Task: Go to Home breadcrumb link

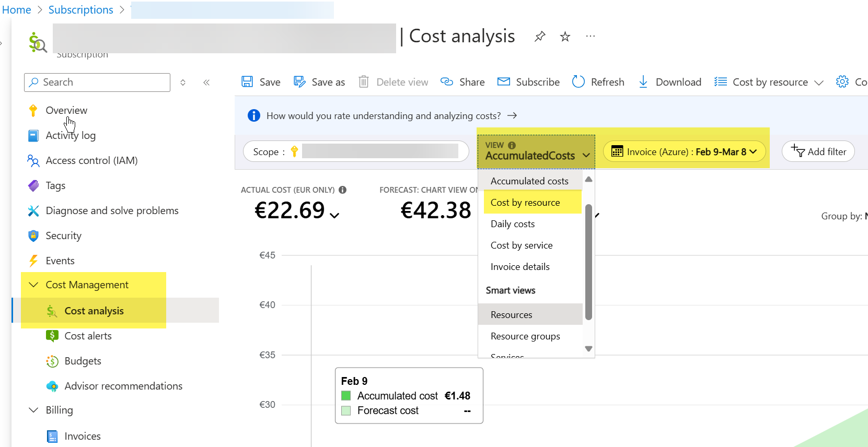Action: 17,10
